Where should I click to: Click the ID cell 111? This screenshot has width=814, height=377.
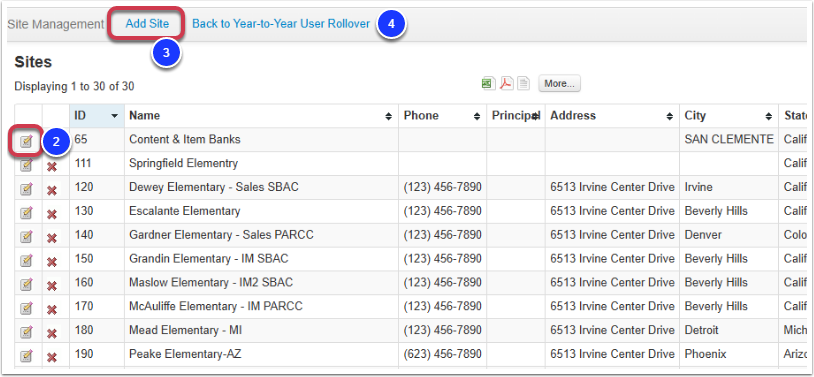click(97, 164)
